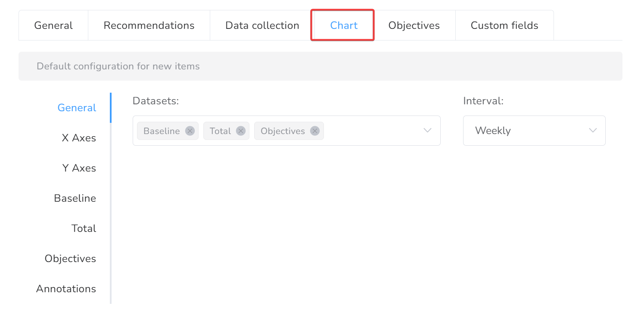Screen dimensions: 644x328
Task: Open Objectives in the side menu
Action: click(70, 259)
